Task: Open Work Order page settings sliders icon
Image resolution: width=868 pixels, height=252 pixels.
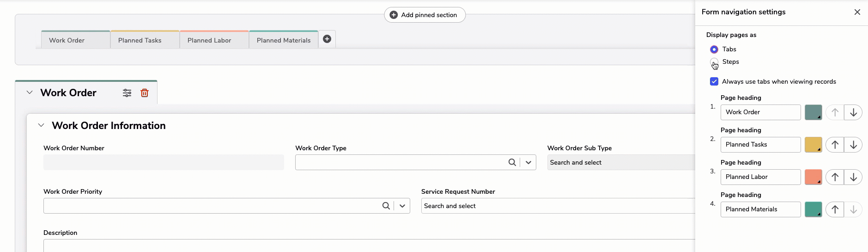Action: point(127,93)
